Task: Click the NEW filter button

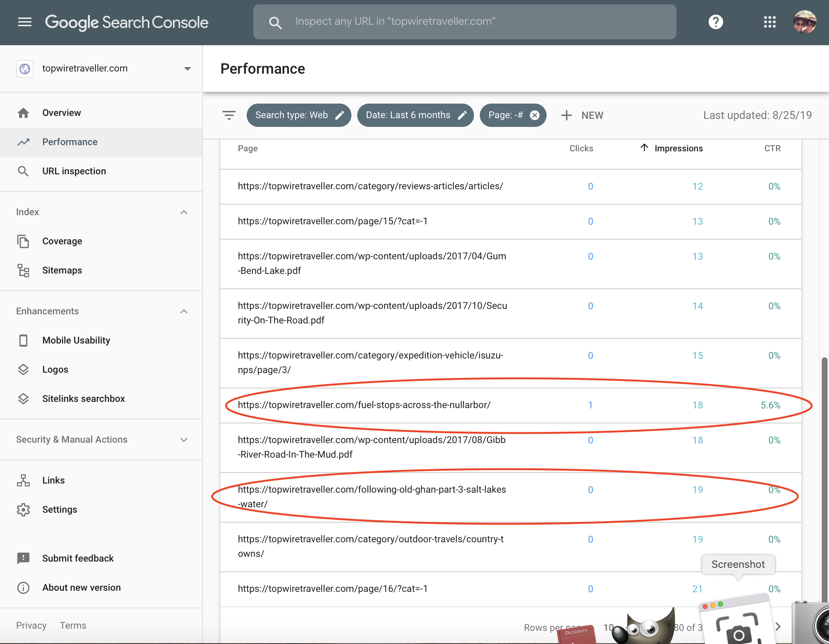Action: click(583, 115)
